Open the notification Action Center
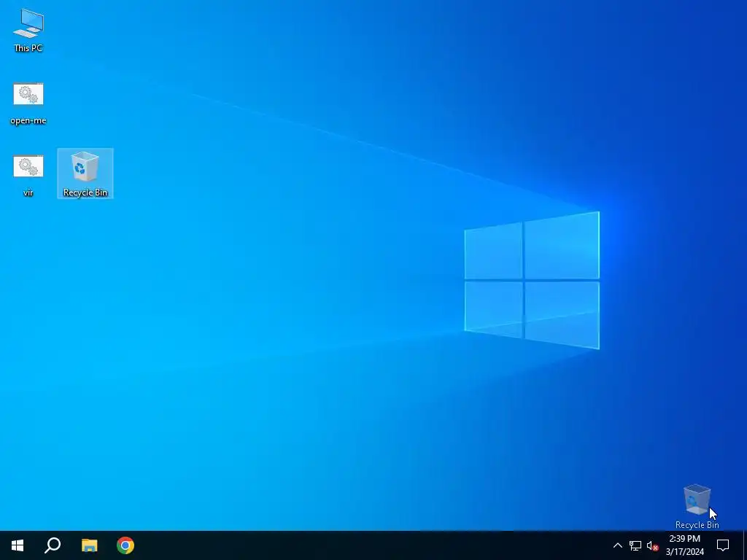This screenshot has height=560, width=747. coord(723,545)
